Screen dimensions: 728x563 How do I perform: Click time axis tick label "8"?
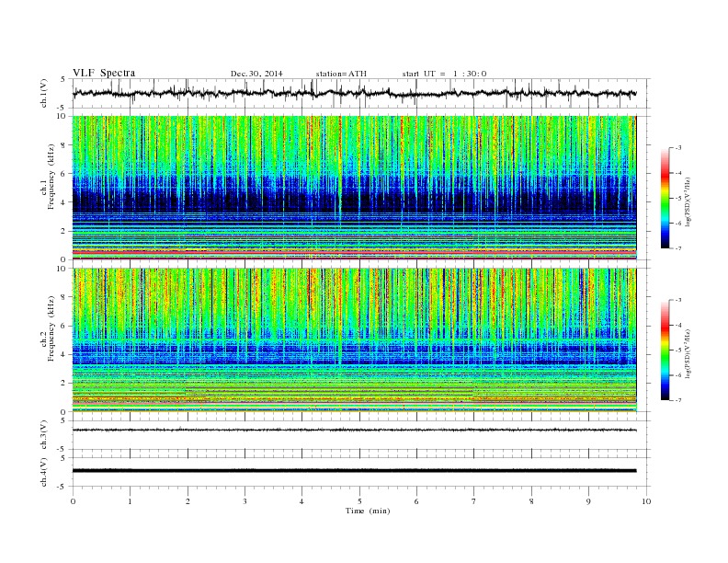[x=531, y=501]
